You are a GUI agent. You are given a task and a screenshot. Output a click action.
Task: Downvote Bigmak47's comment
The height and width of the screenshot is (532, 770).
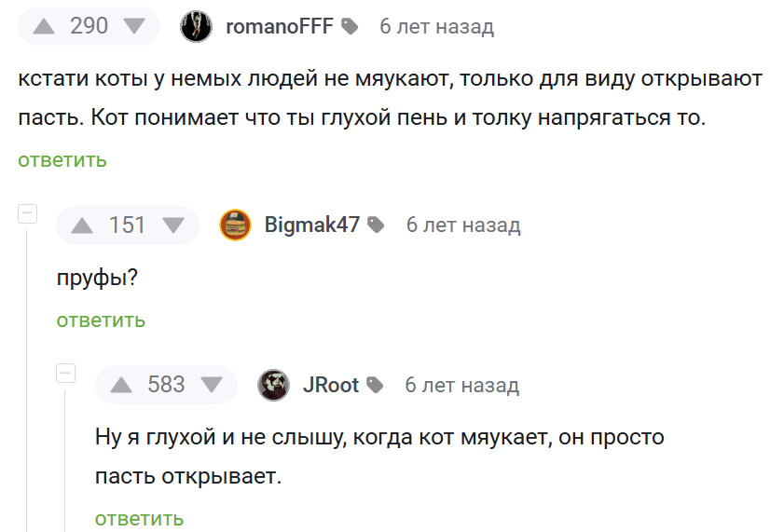coord(173,225)
